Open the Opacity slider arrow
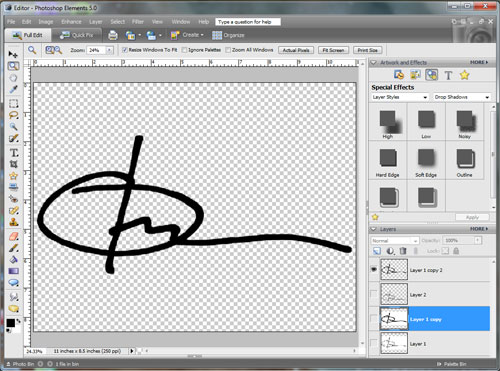This screenshot has width=500, height=371. (478, 240)
